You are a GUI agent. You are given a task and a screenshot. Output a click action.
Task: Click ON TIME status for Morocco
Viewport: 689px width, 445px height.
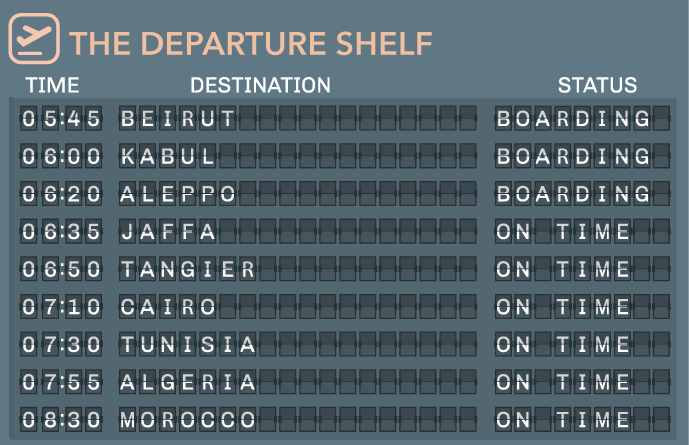pos(563,420)
